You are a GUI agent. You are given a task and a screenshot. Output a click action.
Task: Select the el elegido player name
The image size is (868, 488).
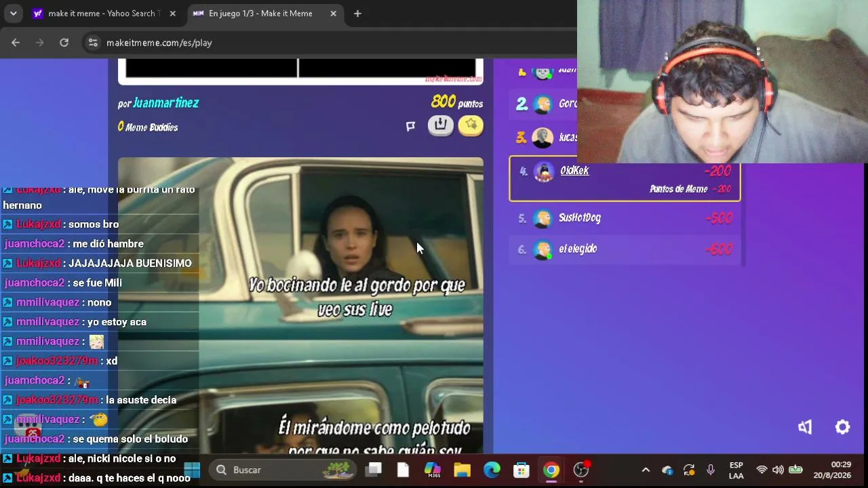pos(578,249)
